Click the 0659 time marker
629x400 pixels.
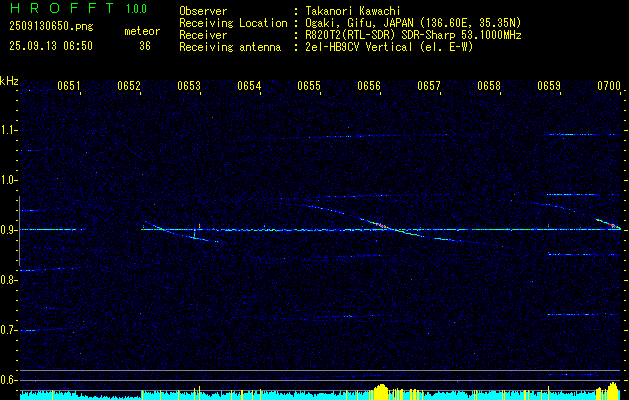tap(549, 85)
